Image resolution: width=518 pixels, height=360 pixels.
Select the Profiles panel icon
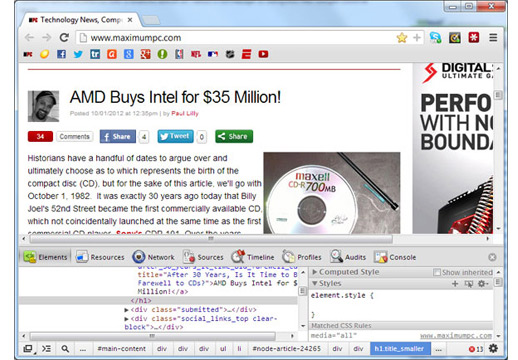pyautogui.click(x=288, y=257)
